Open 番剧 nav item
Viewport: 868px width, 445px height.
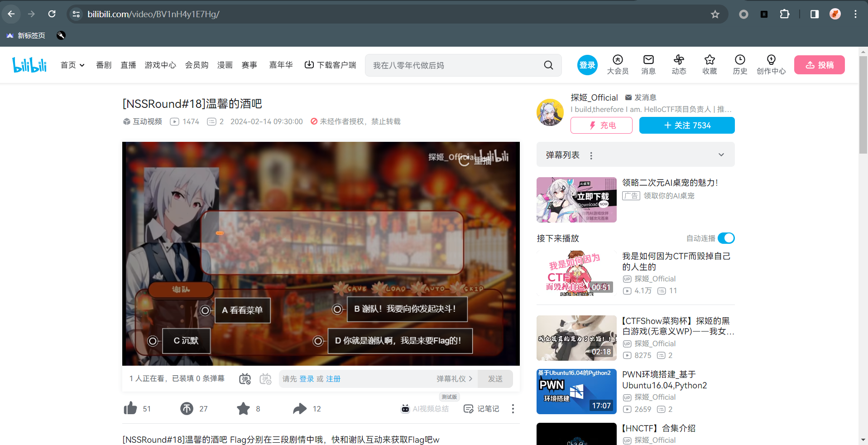pos(104,65)
